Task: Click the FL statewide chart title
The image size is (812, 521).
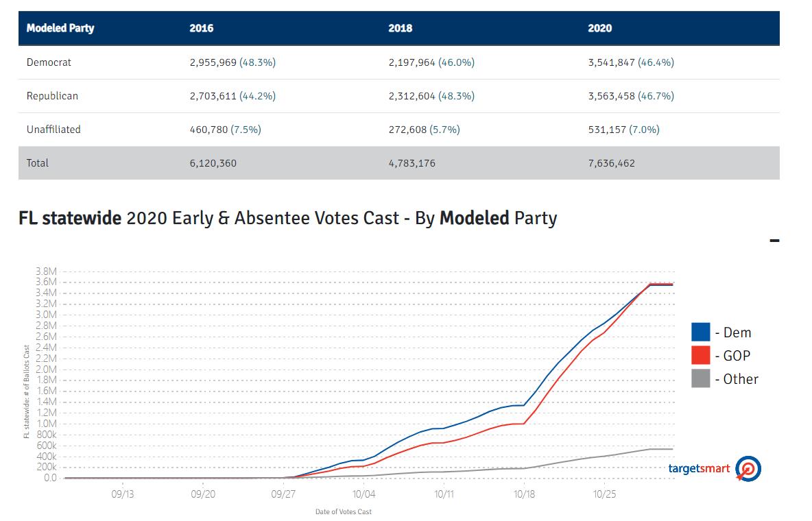Action: (287, 219)
